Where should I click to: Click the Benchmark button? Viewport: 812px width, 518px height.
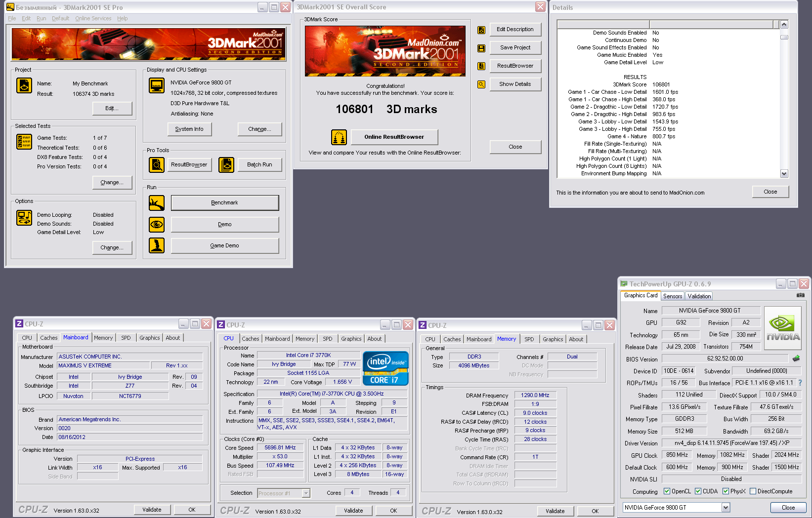coord(225,202)
